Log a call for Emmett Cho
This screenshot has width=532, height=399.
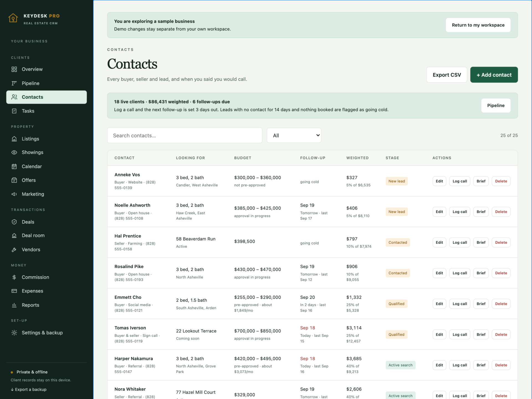460,304
